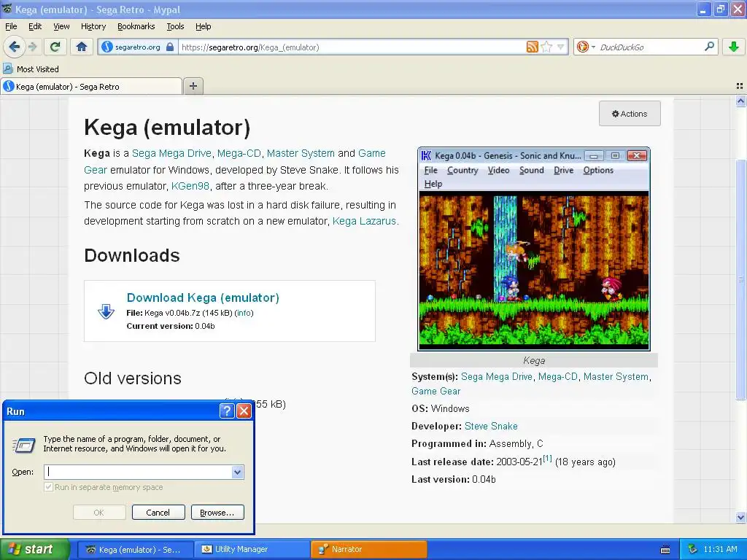The height and width of the screenshot is (560, 747).
Task: Open the Master System link in intro
Action: pyautogui.click(x=301, y=153)
